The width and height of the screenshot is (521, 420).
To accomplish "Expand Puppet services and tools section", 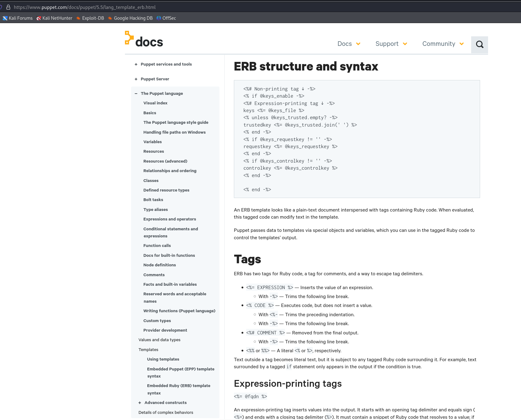I will (x=136, y=64).
